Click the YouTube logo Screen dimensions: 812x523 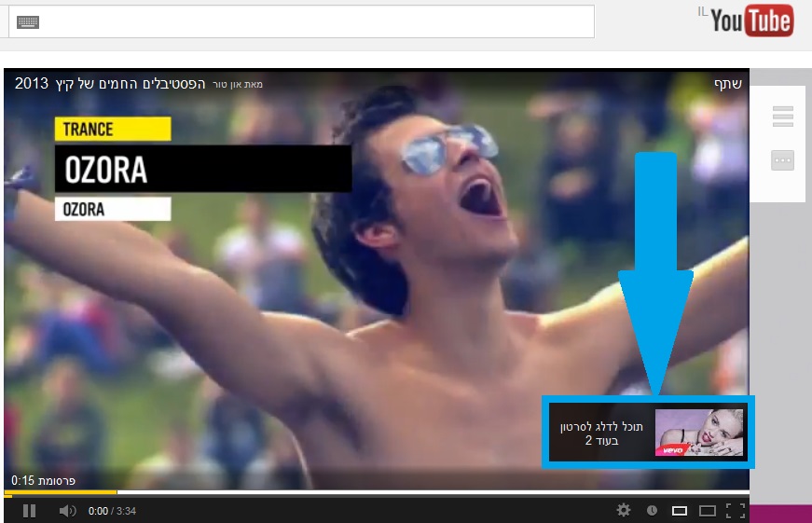coord(751,21)
